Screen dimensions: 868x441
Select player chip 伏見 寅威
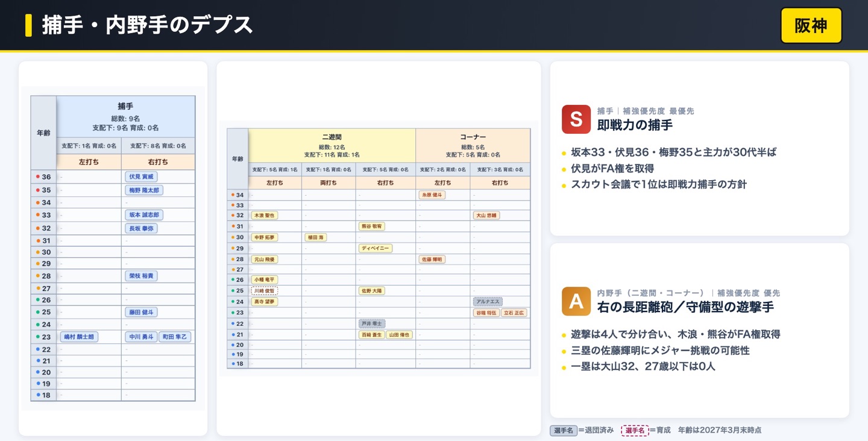click(142, 177)
